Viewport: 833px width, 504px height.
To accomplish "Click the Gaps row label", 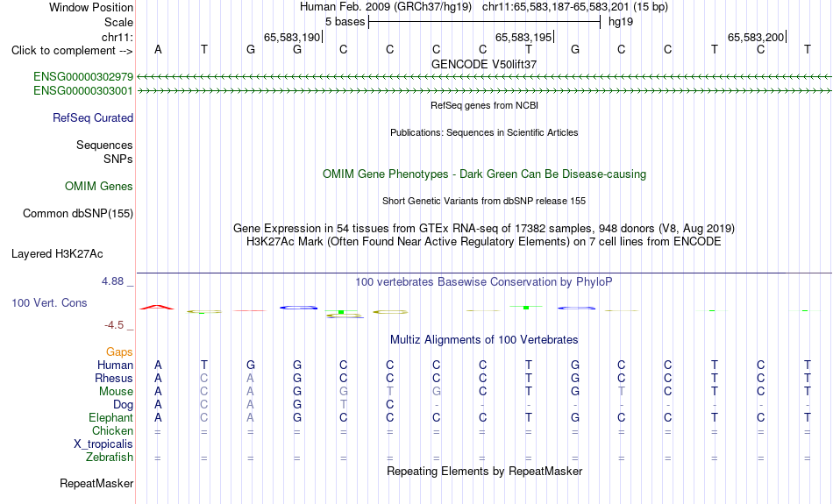I will (119, 352).
